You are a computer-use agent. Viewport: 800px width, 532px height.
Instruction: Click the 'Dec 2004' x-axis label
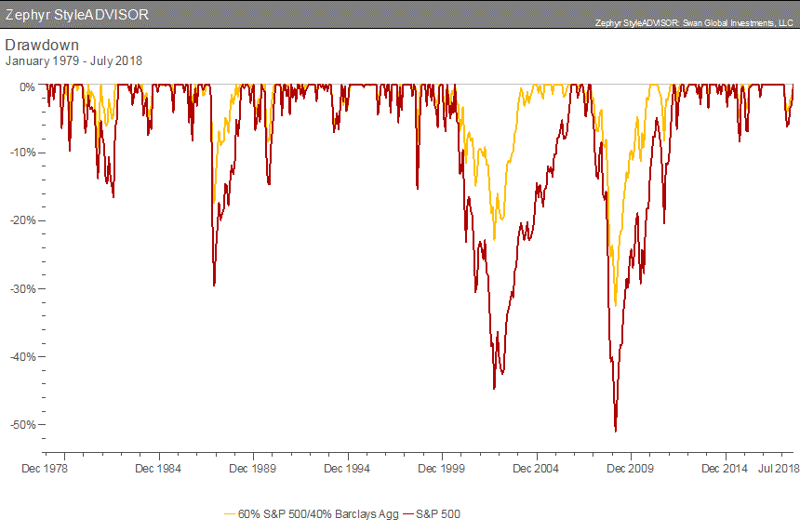pyautogui.click(x=536, y=468)
